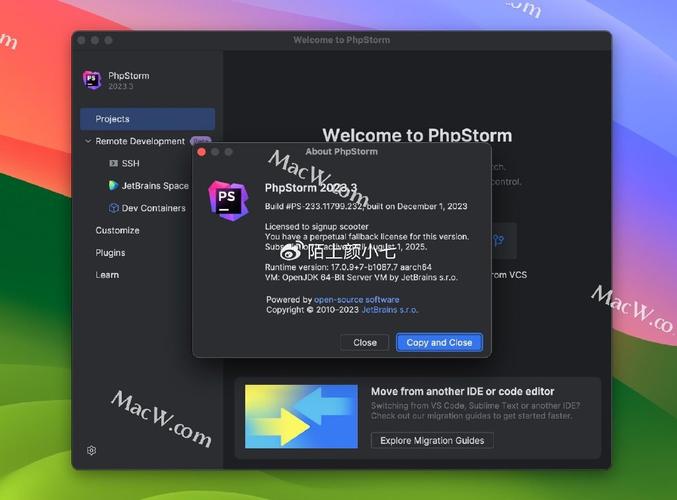Click the "About PhpStorm" dialog title
Image resolution: width=677 pixels, height=500 pixels.
342,152
